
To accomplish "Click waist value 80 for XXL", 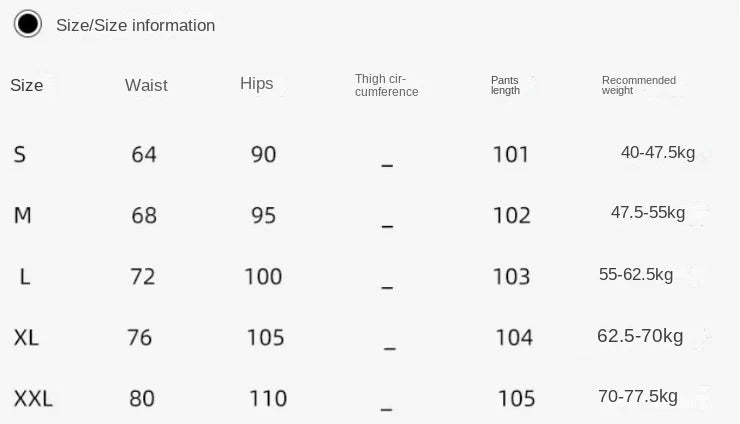I will 142,399.
